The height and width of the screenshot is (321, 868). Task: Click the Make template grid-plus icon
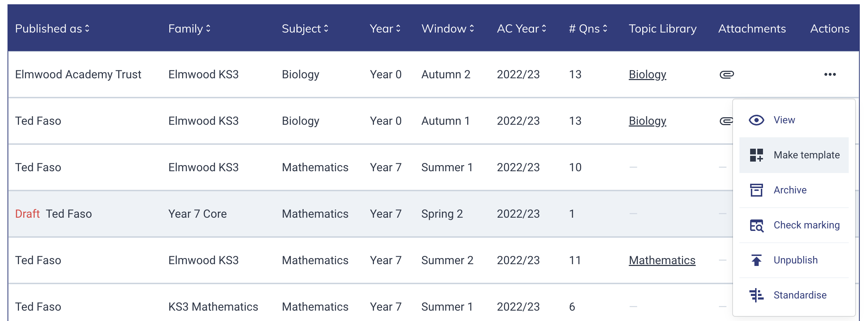(756, 155)
